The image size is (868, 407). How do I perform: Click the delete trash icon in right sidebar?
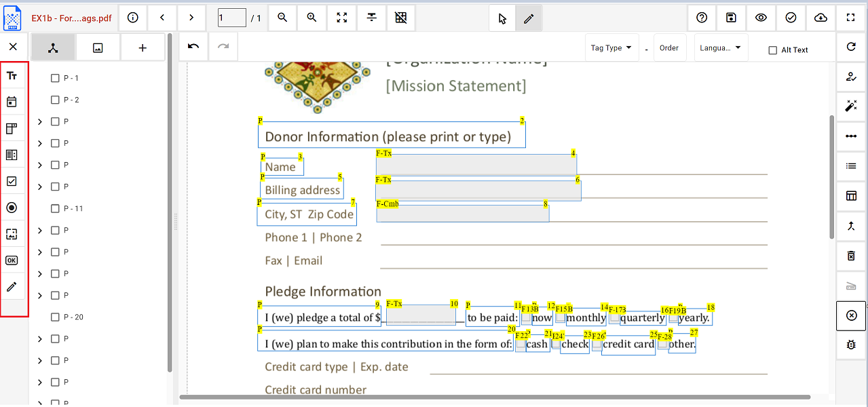851,256
